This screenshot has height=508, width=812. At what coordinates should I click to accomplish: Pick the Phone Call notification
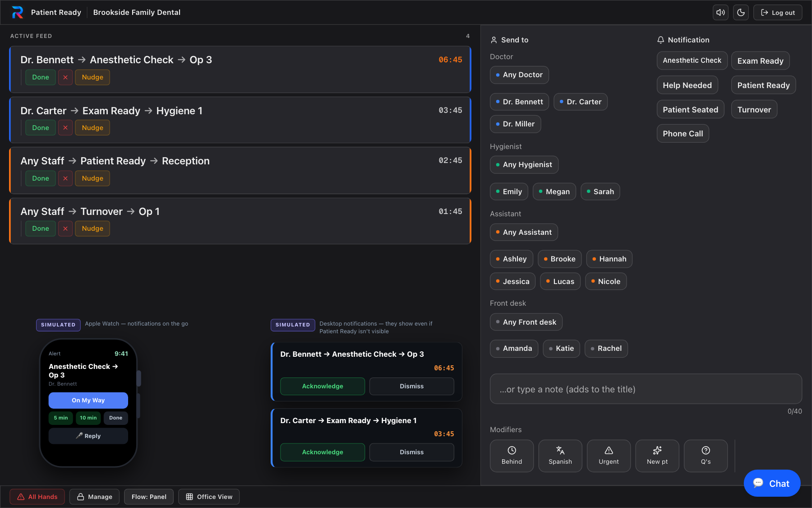[x=683, y=134]
